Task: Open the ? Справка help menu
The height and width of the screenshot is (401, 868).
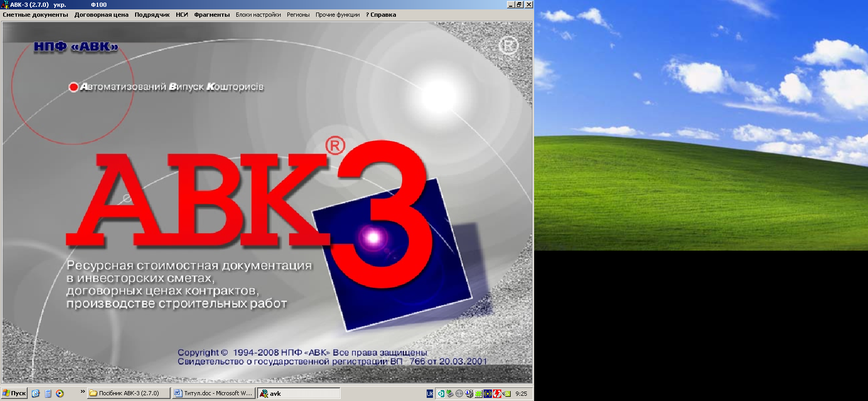Action: coord(381,15)
